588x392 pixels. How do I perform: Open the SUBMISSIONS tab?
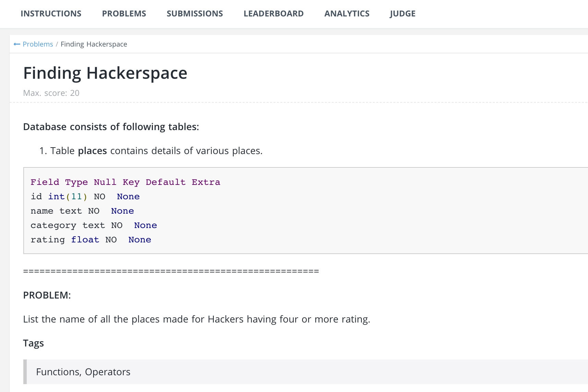click(x=195, y=14)
